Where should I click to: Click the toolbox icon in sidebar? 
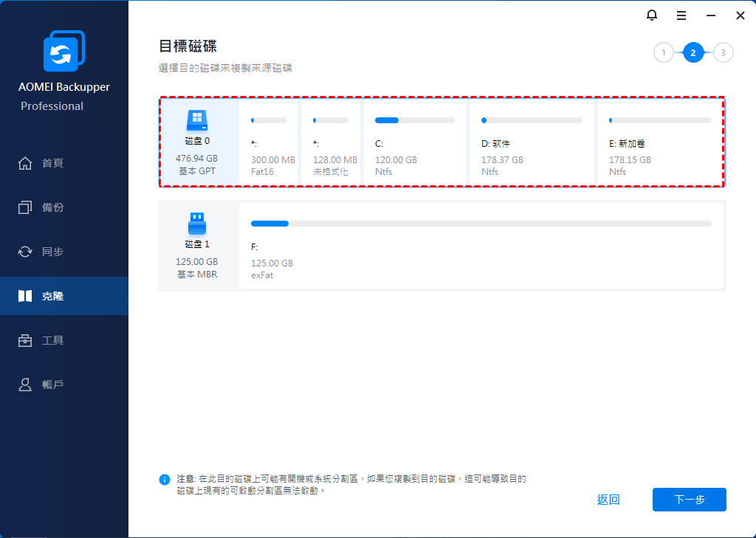coord(25,340)
